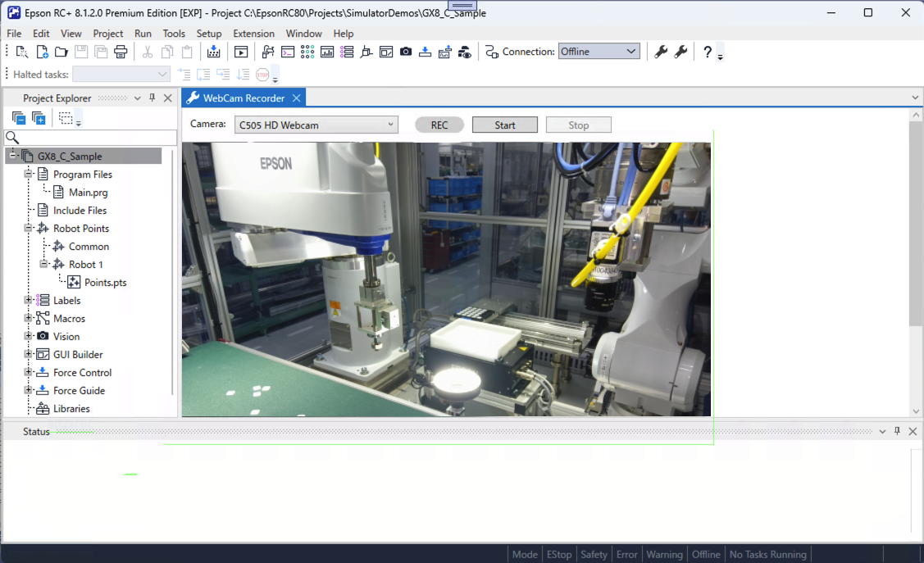The width and height of the screenshot is (924, 563).
Task: Open the I/O Monitor dots icon
Action: pyautogui.click(x=307, y=52)
